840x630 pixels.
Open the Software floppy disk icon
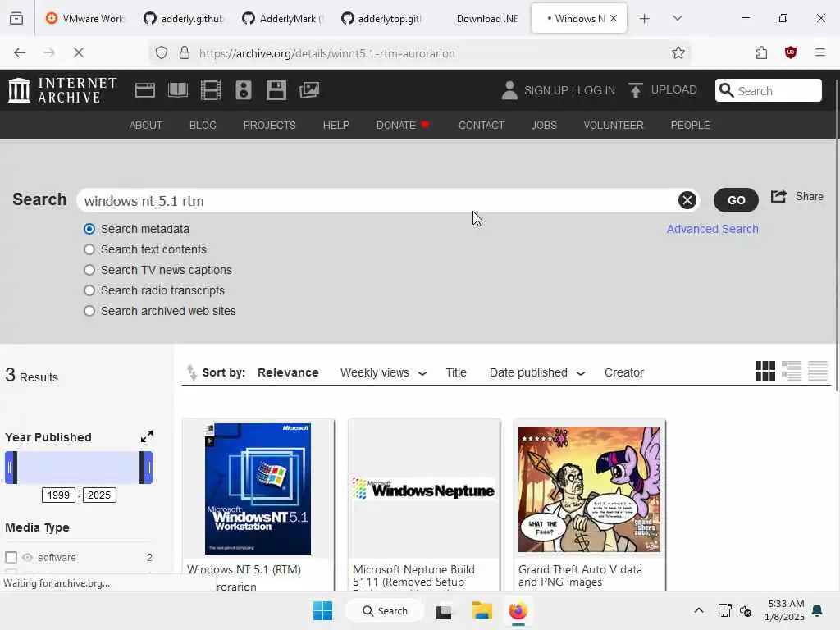point(276,90)
